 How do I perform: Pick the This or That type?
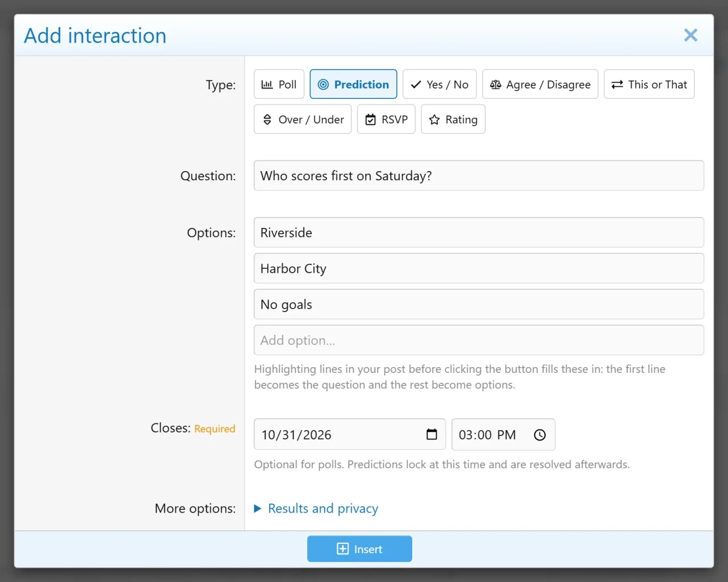(x=649, y=84)
